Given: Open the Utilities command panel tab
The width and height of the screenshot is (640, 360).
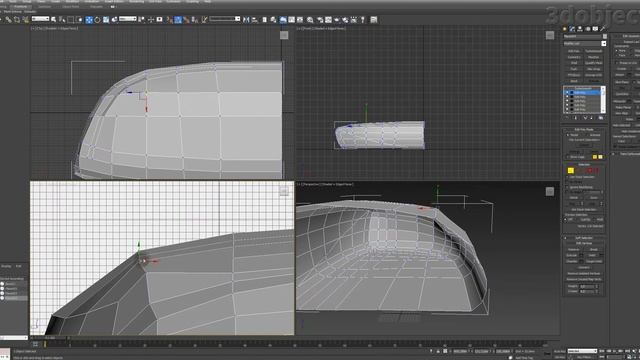Looking at the screenshot, I should click(x=603, y=29).
